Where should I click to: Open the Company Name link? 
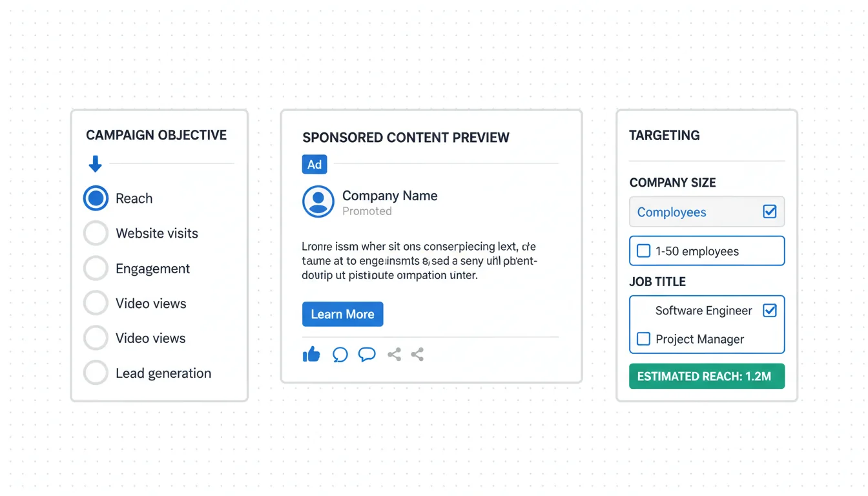click(389, 196)
